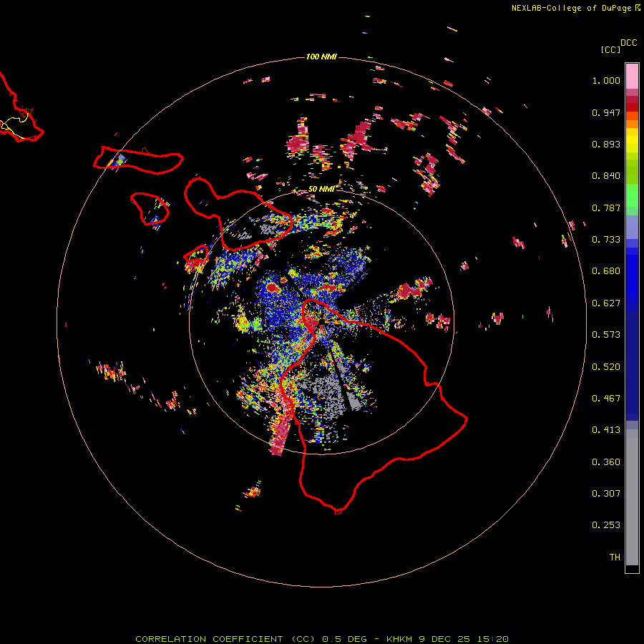Image resolution: width=644 pixels, height=644 pixels.
Task: Click the DCC label above the color bar
Action: [x=628, y=43]
